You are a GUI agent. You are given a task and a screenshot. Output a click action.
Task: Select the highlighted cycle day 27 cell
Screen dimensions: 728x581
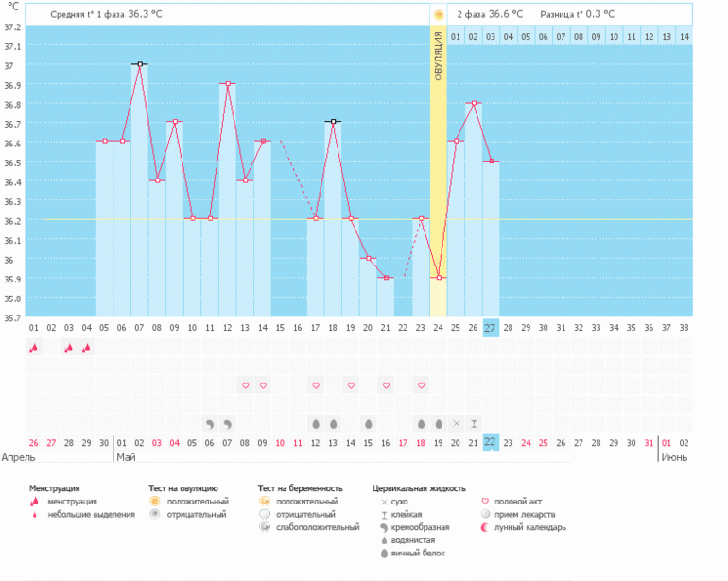coord(491,327)
